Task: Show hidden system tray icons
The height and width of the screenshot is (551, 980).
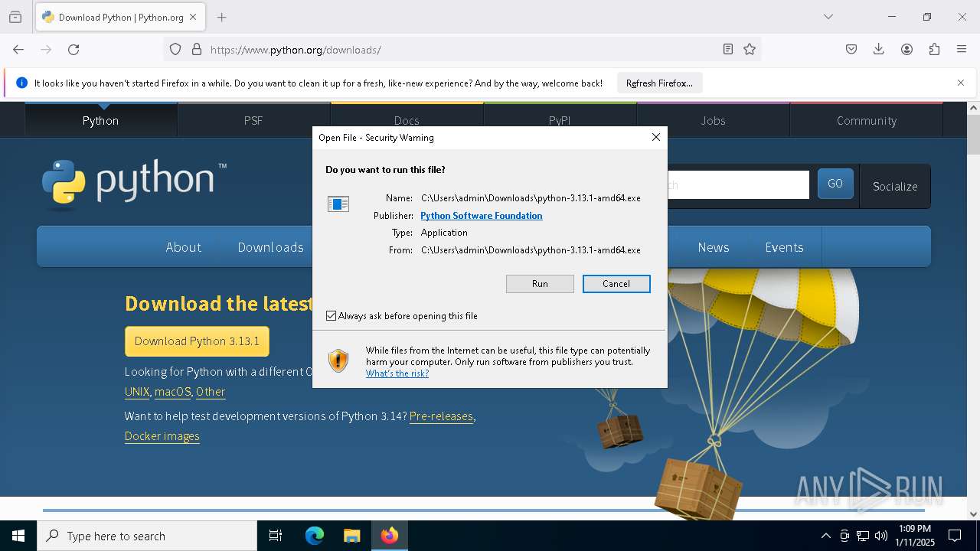Action: (825, 536)
